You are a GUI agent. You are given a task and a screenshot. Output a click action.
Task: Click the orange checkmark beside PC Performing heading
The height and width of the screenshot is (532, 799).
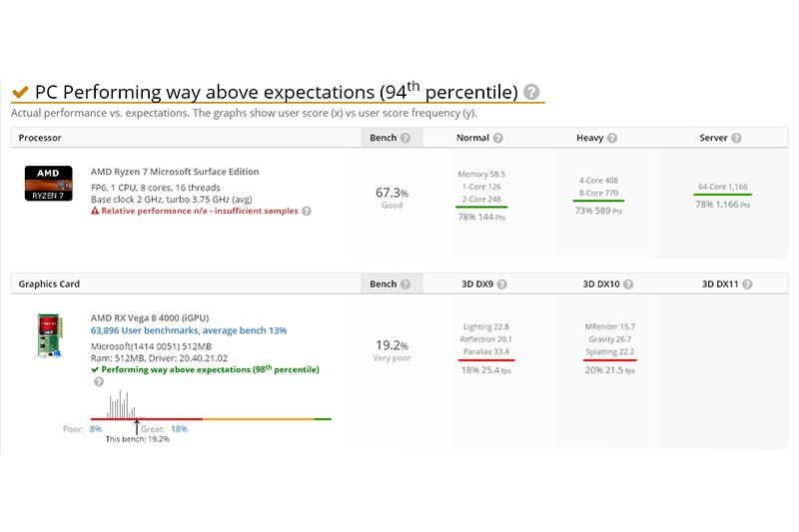click(x=20, y=93)
